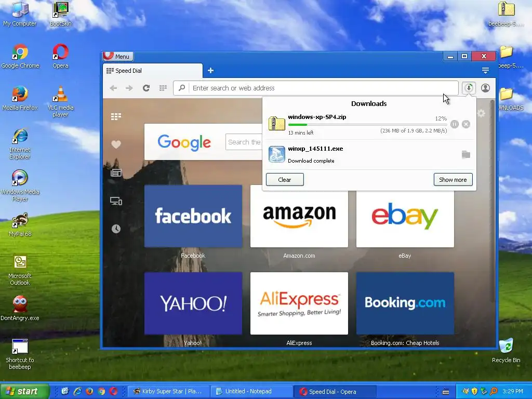Click the taskbar clock showing 3:29 PM
Viewport: 532px width, 399px height.
(513, 391)
